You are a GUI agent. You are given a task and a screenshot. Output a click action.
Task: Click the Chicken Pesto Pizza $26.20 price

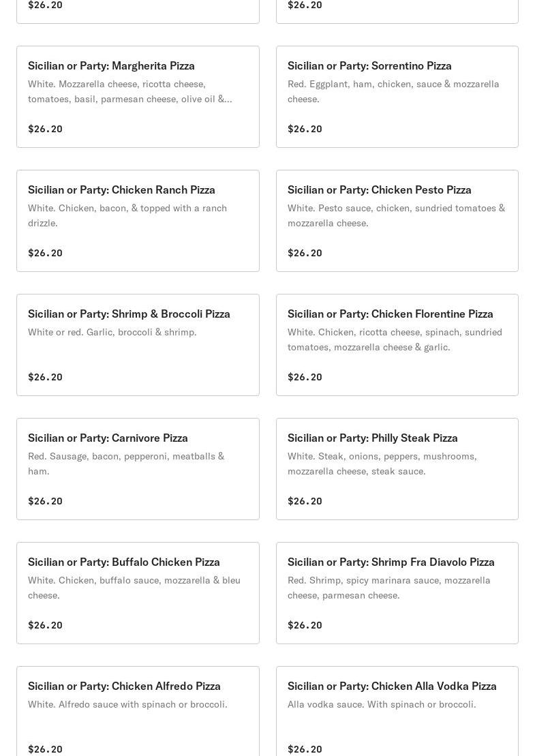[x=305, y=253]
